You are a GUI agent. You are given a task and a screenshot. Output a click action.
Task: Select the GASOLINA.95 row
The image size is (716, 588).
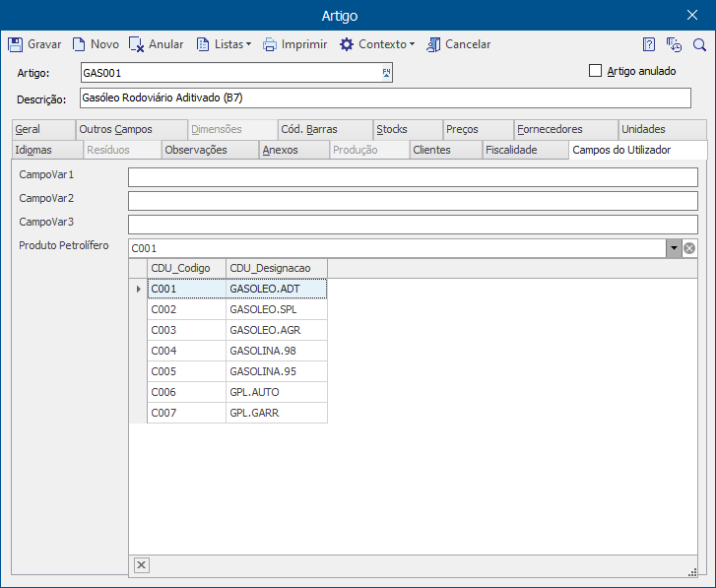click(237, 371)
